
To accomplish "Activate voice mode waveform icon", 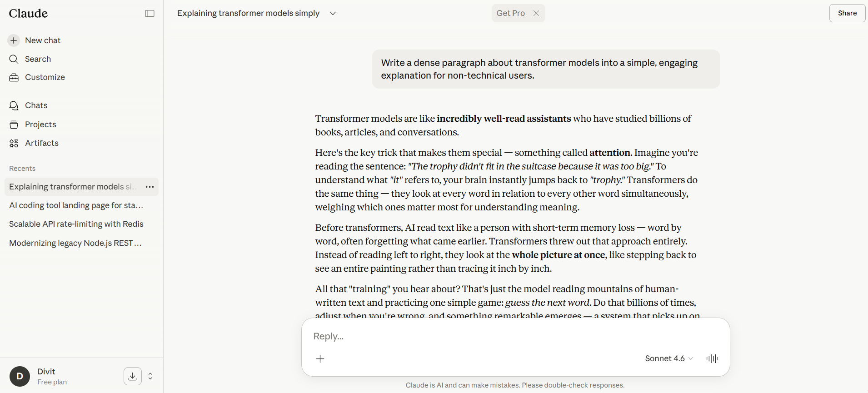I will click(x=712, y=358).
